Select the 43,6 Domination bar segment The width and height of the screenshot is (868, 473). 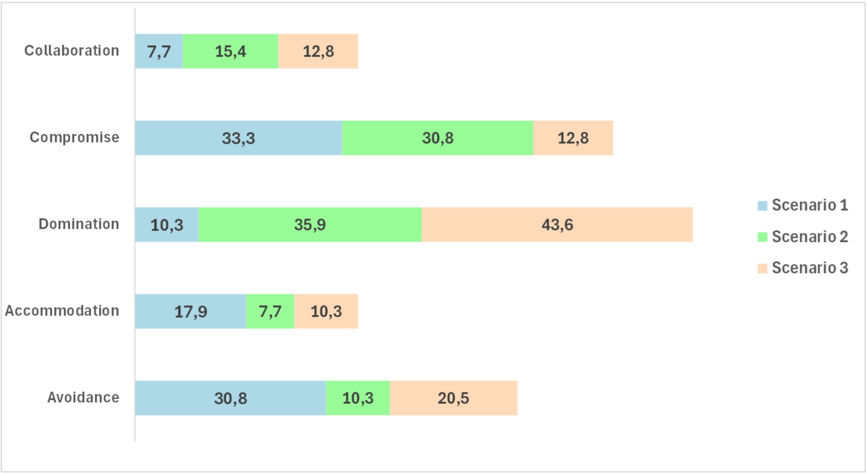[557, 224]
